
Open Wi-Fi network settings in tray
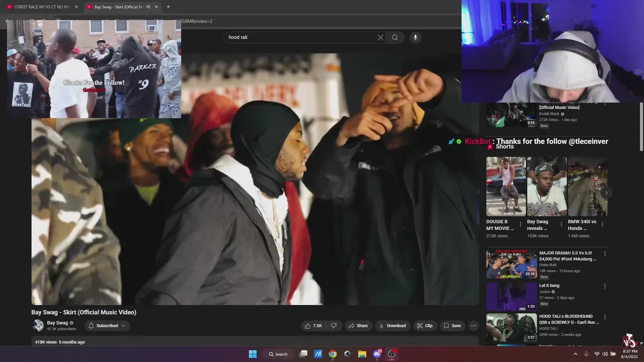[597, 354]
